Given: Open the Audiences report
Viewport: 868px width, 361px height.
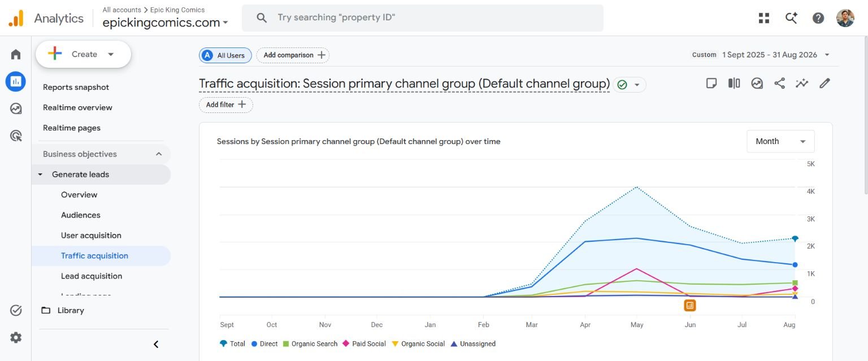Looking at the screenshot, I should (81, 215).
